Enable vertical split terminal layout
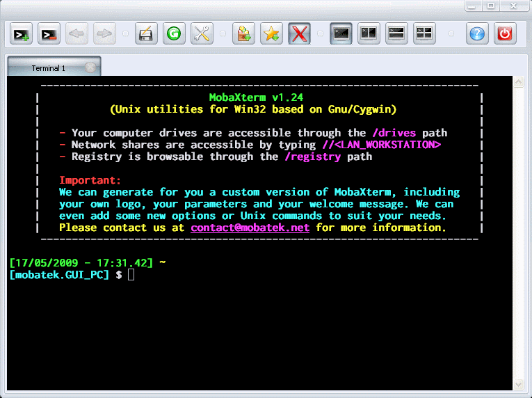This screenshot has height=398, width=532. click(369, 33)
